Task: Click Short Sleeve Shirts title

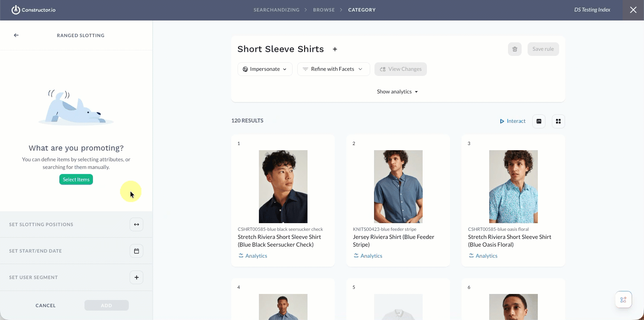Action: [x=281, y=49]
